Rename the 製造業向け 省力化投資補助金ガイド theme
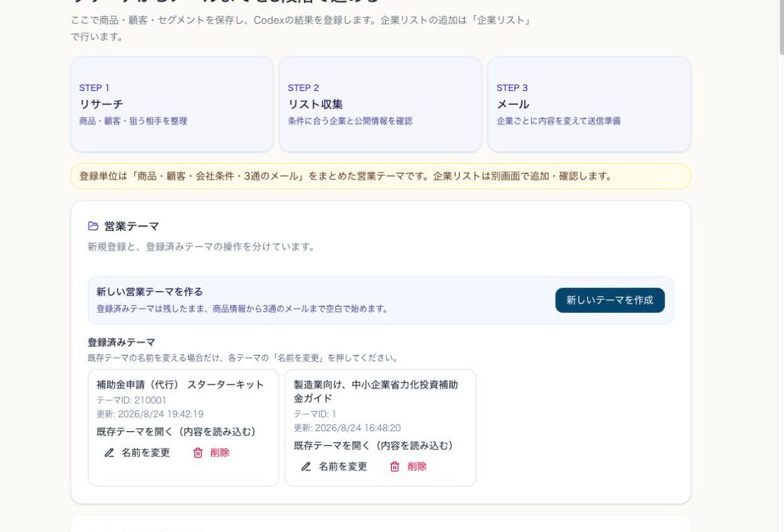 tap(335, 467)
